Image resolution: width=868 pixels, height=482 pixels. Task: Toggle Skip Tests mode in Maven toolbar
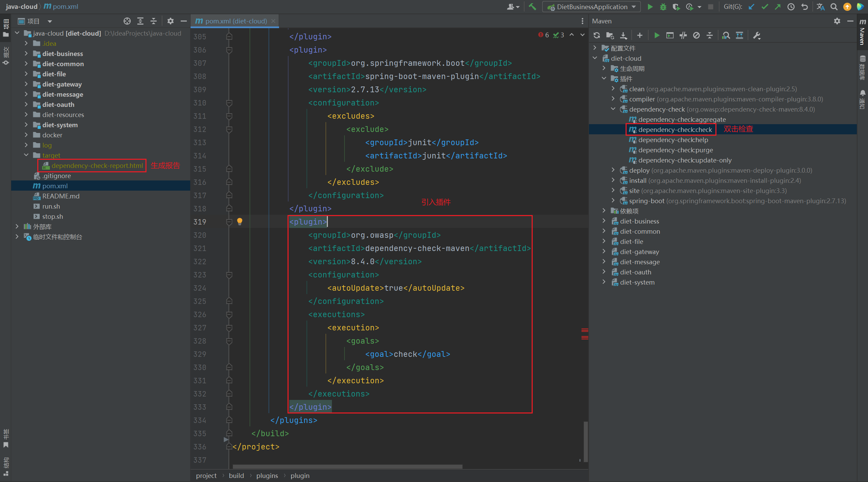696,35
